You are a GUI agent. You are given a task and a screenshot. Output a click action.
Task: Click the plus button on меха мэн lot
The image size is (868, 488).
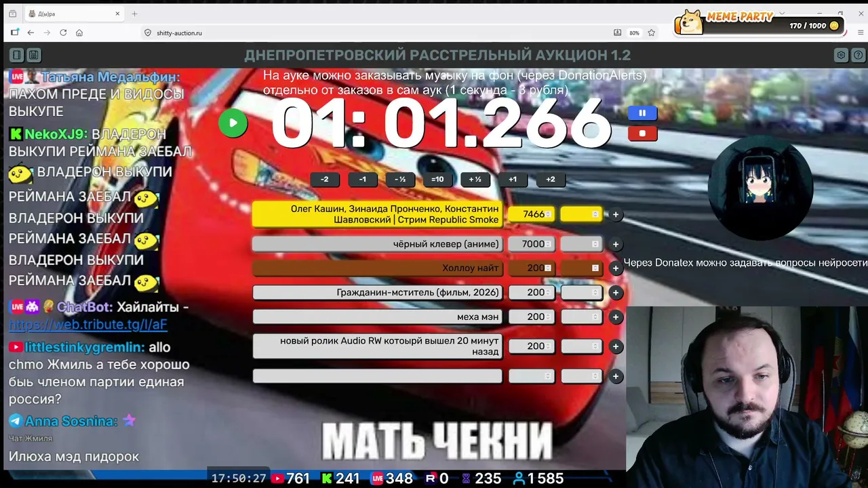pos(616,317)
